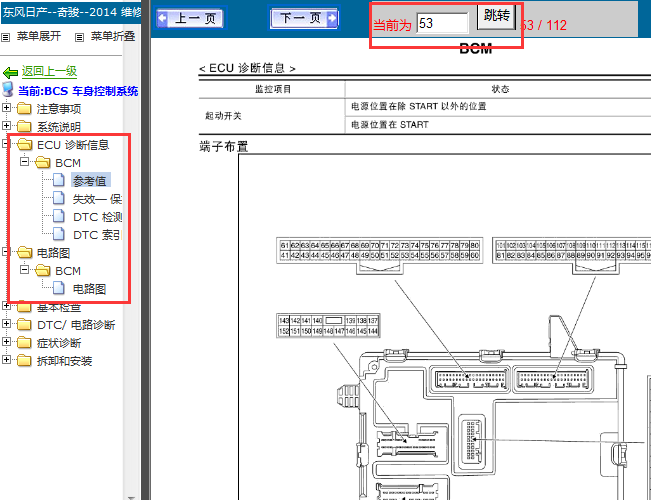Click the green back arrow icon
The height and width of the screenshot is (500, 651).
(x=10, y=73)
